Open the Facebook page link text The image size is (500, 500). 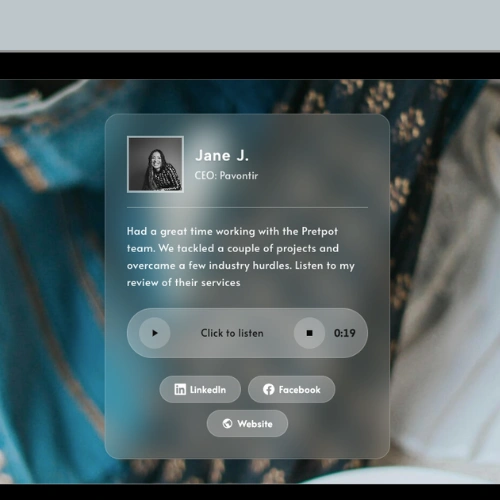(x=299, y=390)
